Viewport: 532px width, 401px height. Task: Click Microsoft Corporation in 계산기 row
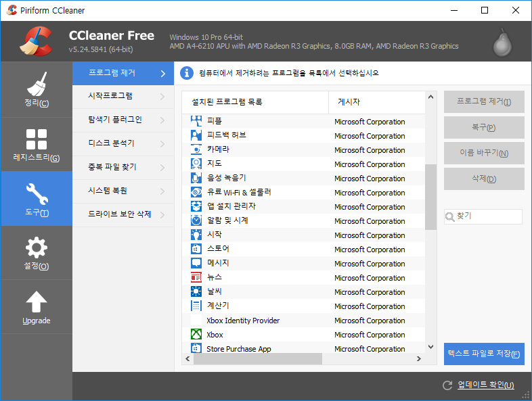coord(370,306)
